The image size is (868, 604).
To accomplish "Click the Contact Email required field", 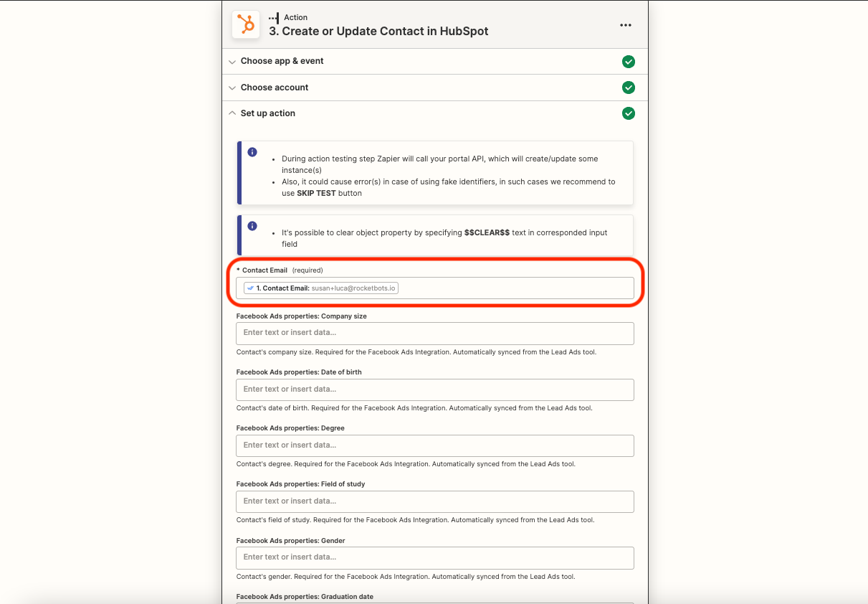I will 435,287.
